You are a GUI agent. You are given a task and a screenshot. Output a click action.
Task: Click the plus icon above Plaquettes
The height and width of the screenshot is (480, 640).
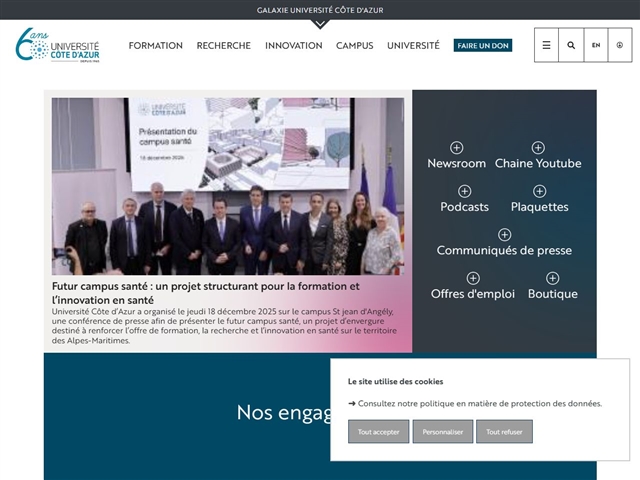click(x=539, y=191)
